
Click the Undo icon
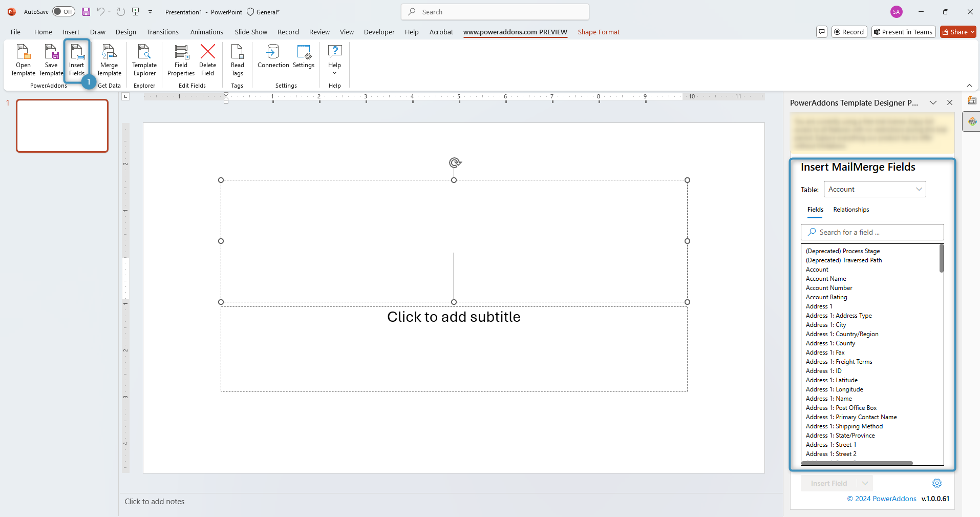(x=101, y=12)
